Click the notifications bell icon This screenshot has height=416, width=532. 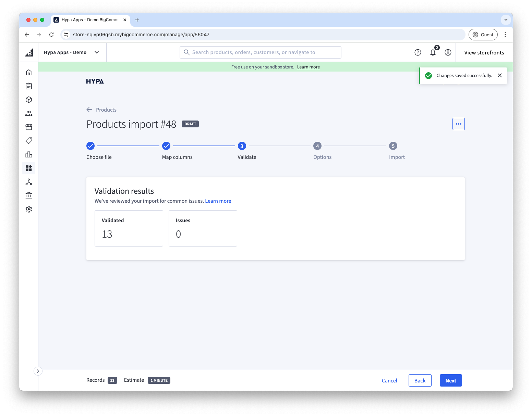(433, 52)
